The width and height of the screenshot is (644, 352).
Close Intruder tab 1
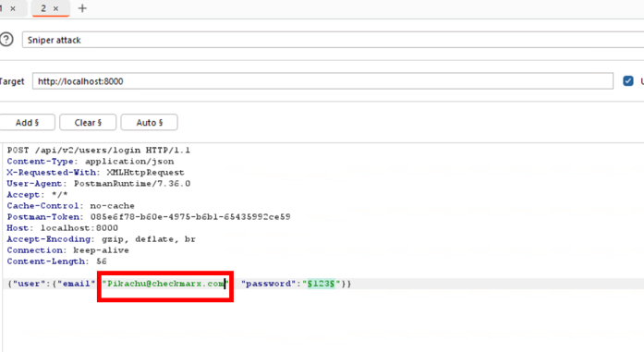[x=13, y=8]
